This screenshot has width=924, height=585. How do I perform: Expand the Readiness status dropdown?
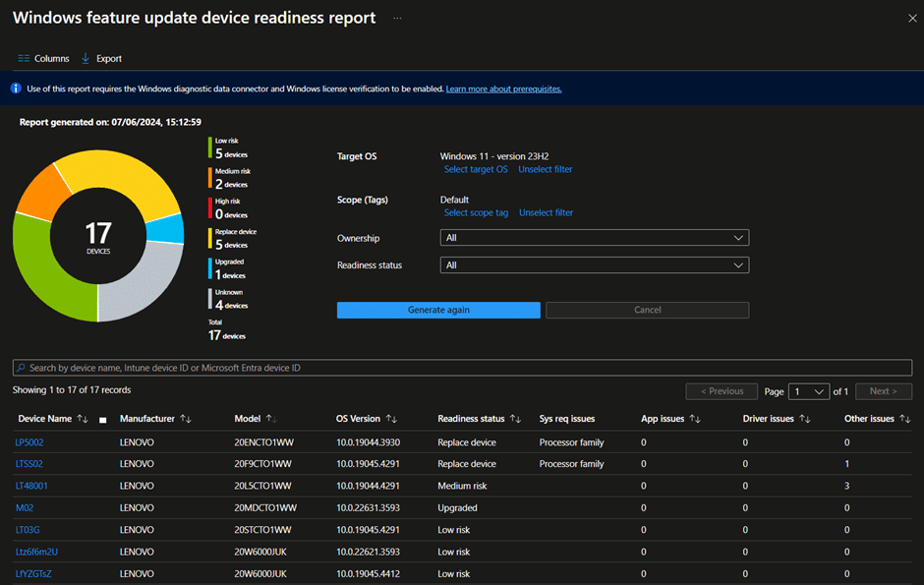(595, 265)
